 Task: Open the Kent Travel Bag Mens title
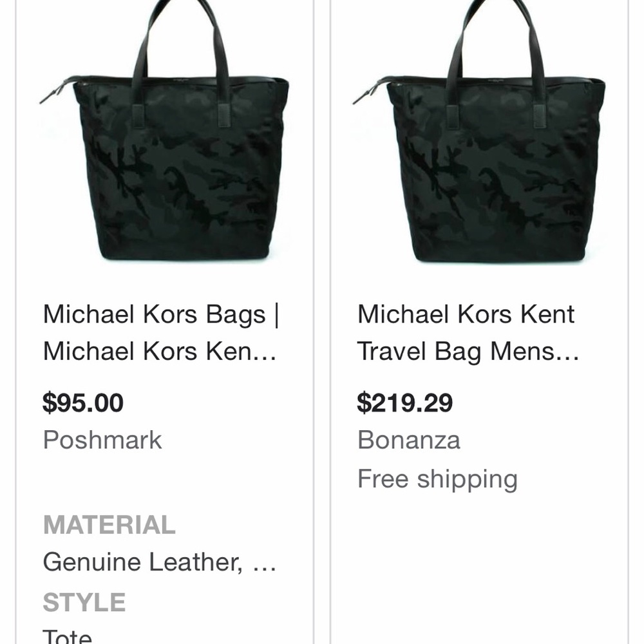pyautogui.click(x=467, y=332)
